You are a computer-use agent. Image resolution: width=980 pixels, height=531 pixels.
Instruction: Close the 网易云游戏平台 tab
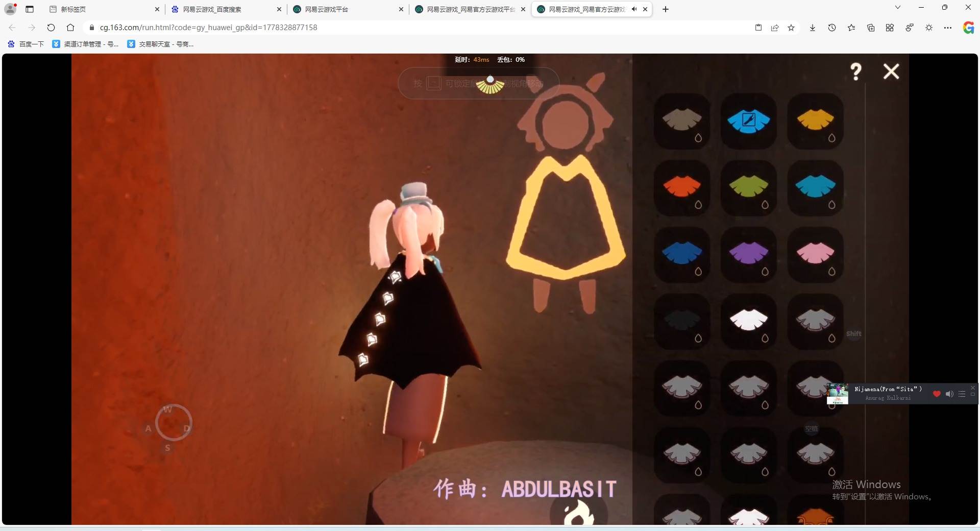401,9
